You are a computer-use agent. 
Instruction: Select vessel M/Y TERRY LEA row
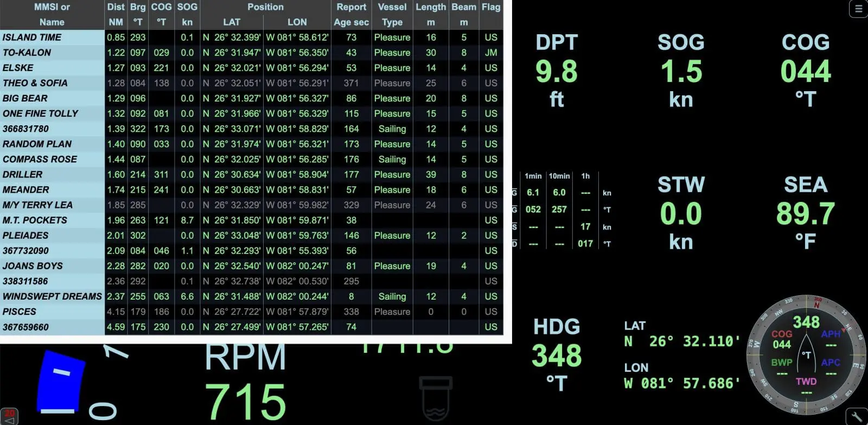[x=251, y=205]
